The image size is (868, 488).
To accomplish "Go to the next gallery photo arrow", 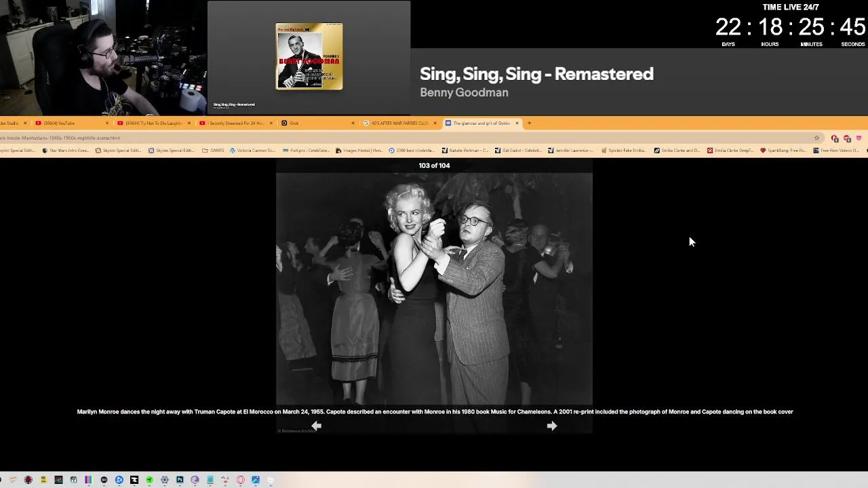I will point(552,426).
